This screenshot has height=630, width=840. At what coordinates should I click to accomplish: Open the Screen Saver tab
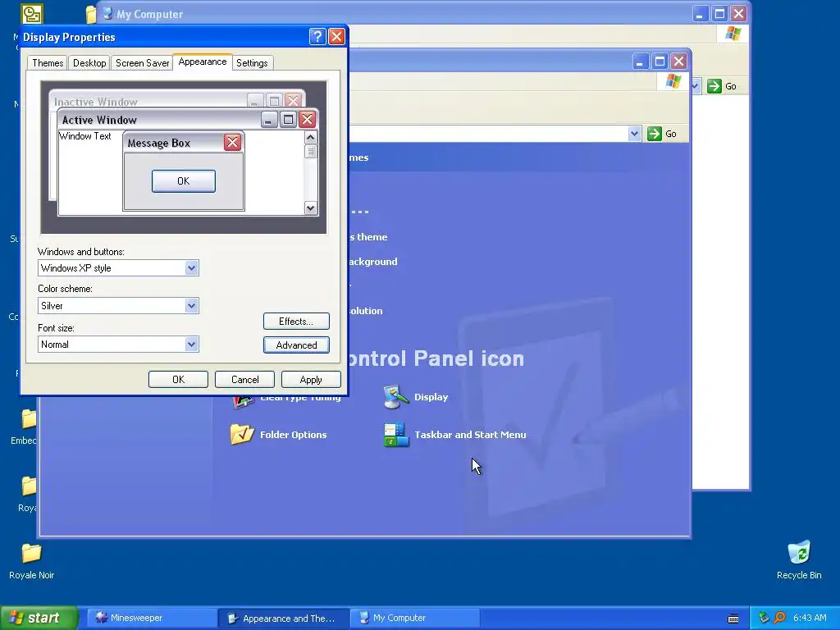pyautogui.click(x=142, y=62)
